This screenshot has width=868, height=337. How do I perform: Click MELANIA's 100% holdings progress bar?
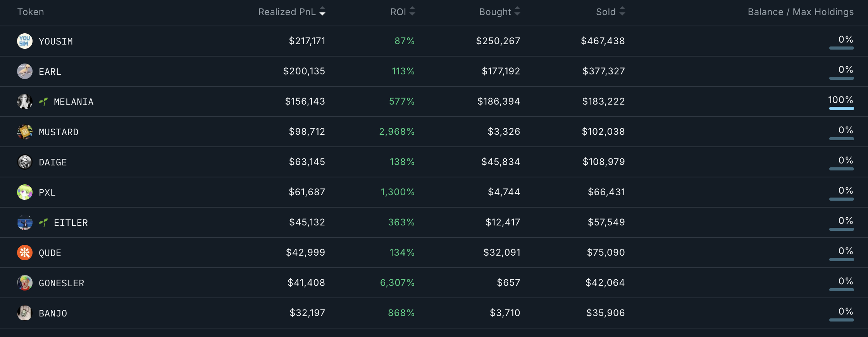pos(841,108)
